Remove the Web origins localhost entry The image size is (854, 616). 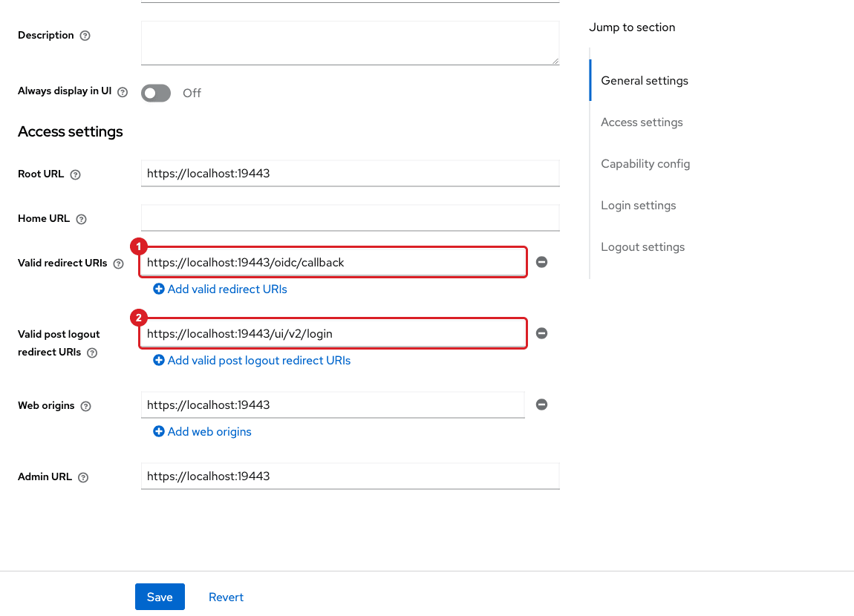541,405
